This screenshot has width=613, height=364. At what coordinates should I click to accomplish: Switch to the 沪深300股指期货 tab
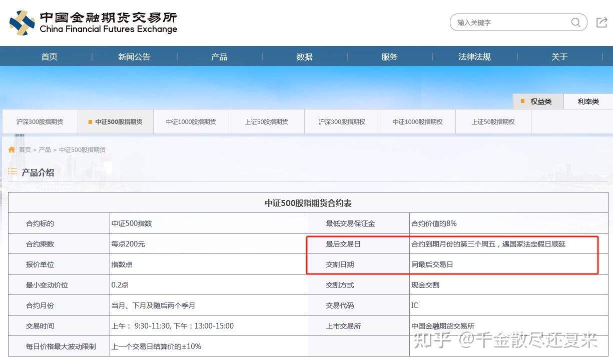coord(40,121)
